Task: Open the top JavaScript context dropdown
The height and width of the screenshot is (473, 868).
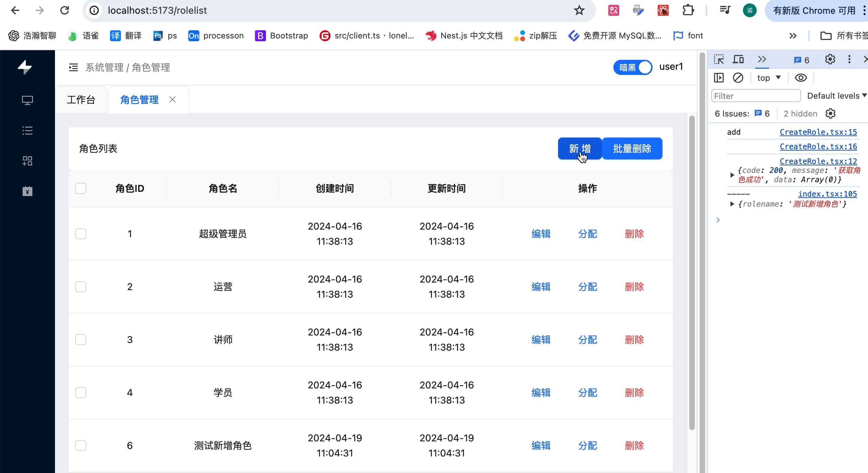Action: pyautogui.click(x=769, y=78)
